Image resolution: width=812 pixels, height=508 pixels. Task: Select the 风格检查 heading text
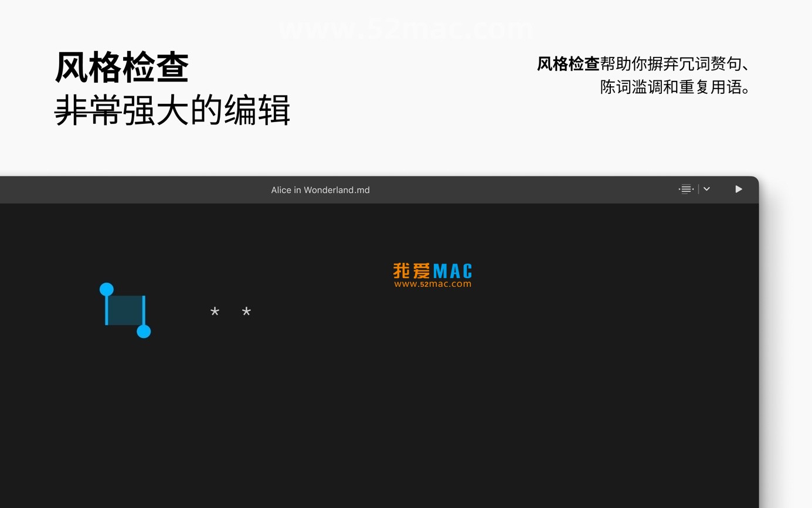(121, 66)
